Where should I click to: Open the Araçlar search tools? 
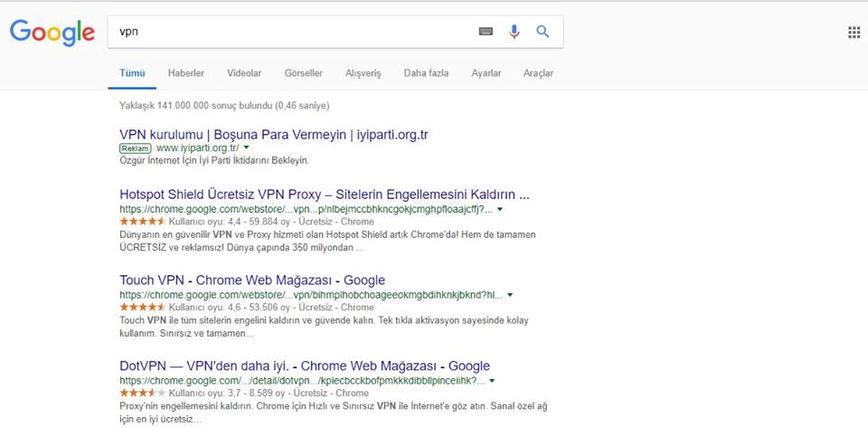[x=538, y=73]
